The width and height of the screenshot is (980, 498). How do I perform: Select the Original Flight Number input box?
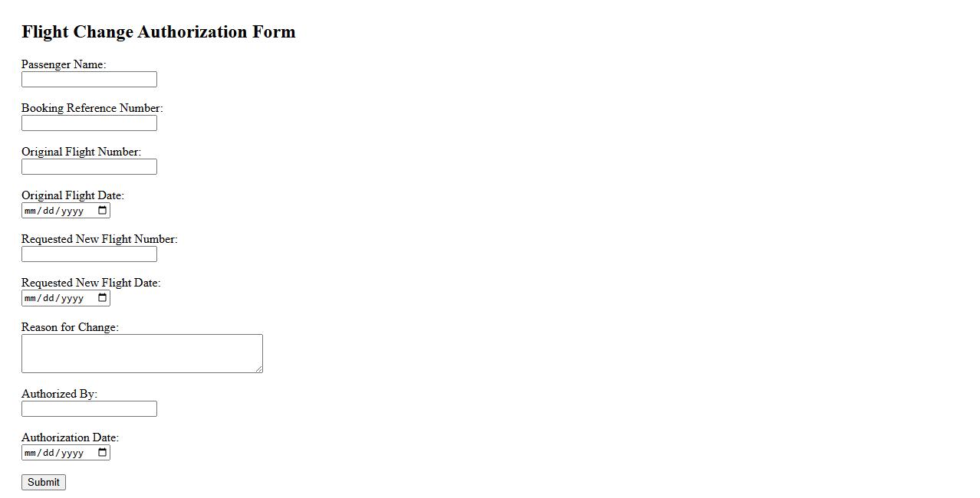[89, 167]
